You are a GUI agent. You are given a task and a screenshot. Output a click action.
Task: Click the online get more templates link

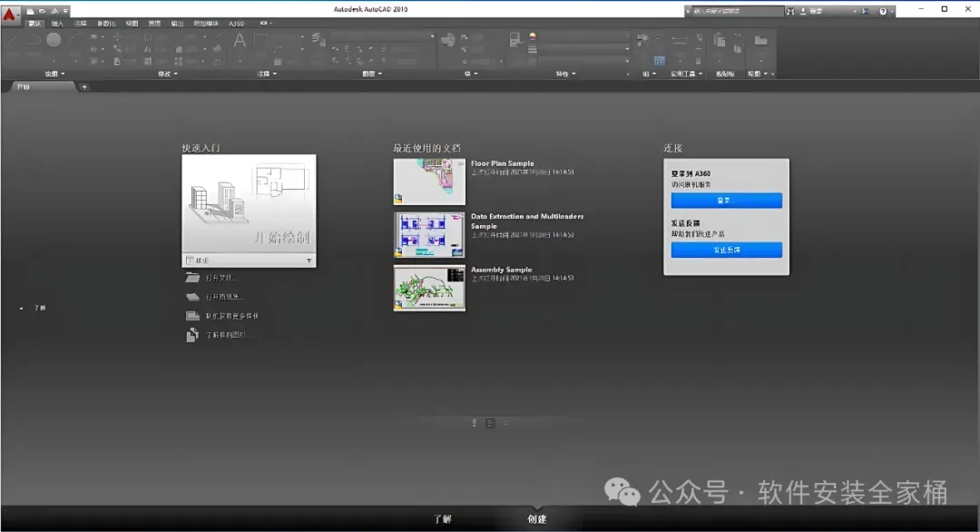232,316
